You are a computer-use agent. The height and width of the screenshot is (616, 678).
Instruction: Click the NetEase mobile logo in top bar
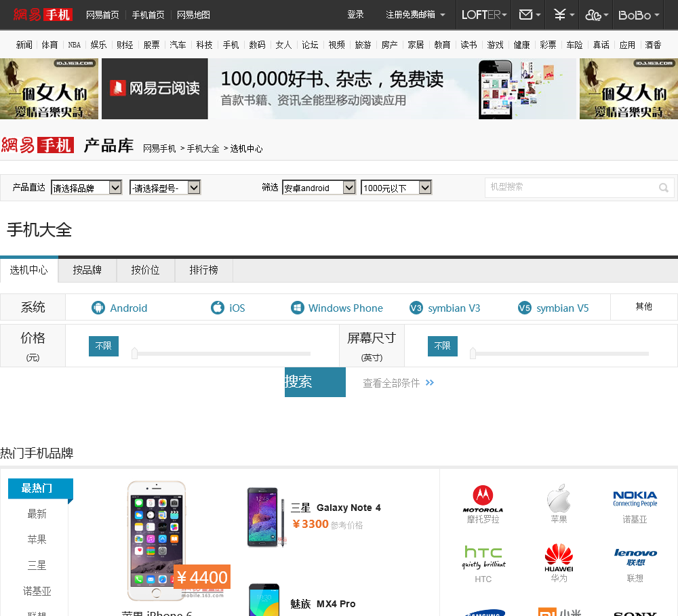43,15
